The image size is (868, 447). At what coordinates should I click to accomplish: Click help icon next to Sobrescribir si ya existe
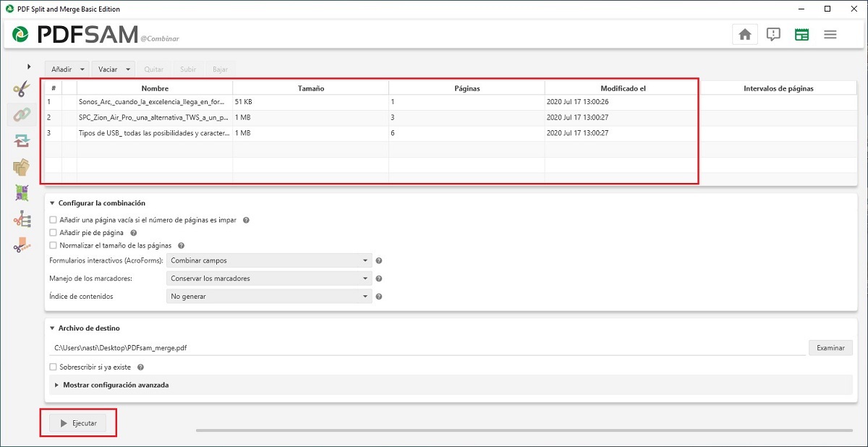(140, 367)
